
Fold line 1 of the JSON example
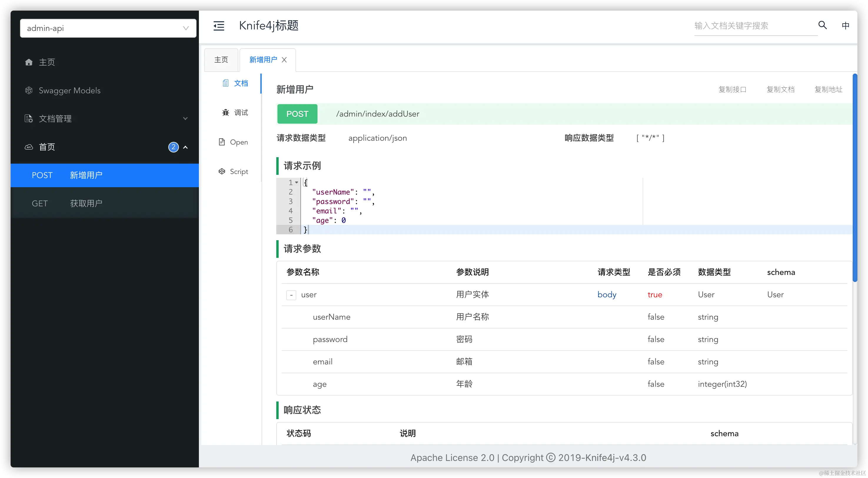297,182
